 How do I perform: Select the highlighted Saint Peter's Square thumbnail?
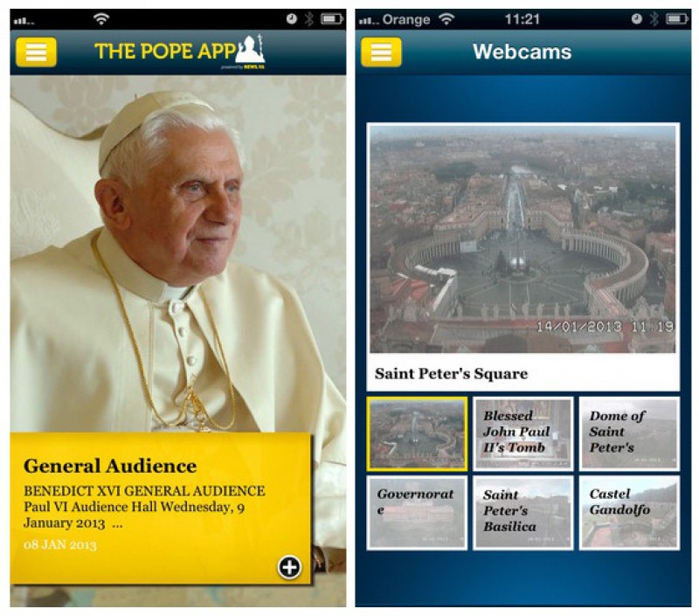click(417, 434)
